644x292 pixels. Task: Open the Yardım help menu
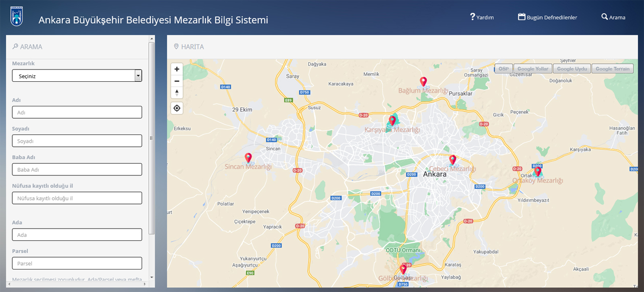(481, 17)
